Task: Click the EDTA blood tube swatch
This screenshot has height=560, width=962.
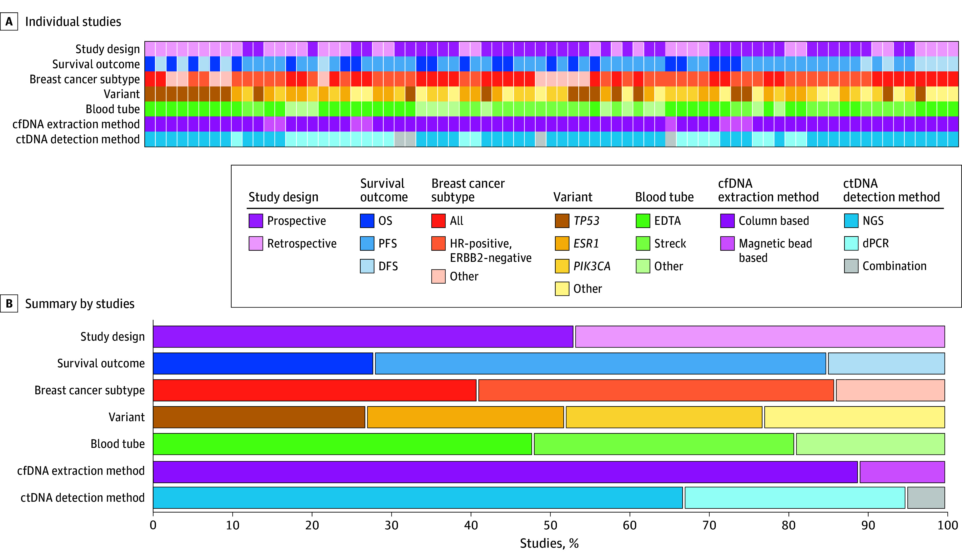Action: click(643, 221)
